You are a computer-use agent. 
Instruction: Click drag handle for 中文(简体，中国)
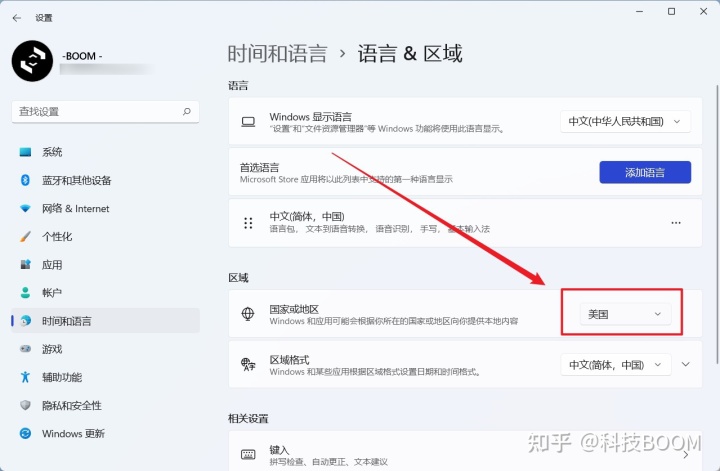pyautogui.click(x=248, y=223)
